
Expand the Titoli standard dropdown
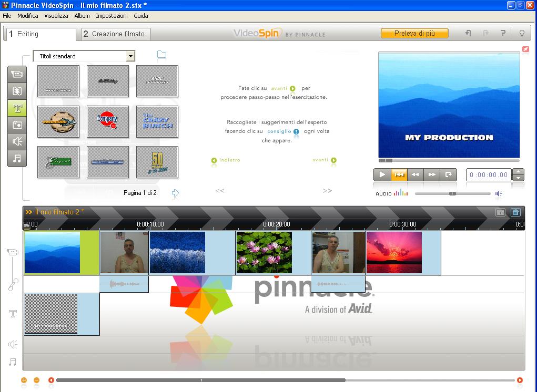[x=130, y=56]
